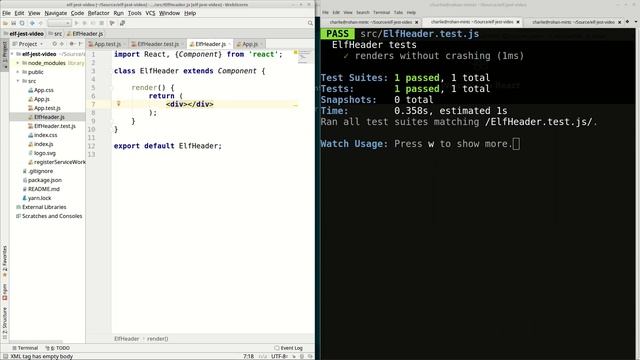This screenshot has width=640, height=360.
Task: Open the Navigate menu
Action: 56,13
